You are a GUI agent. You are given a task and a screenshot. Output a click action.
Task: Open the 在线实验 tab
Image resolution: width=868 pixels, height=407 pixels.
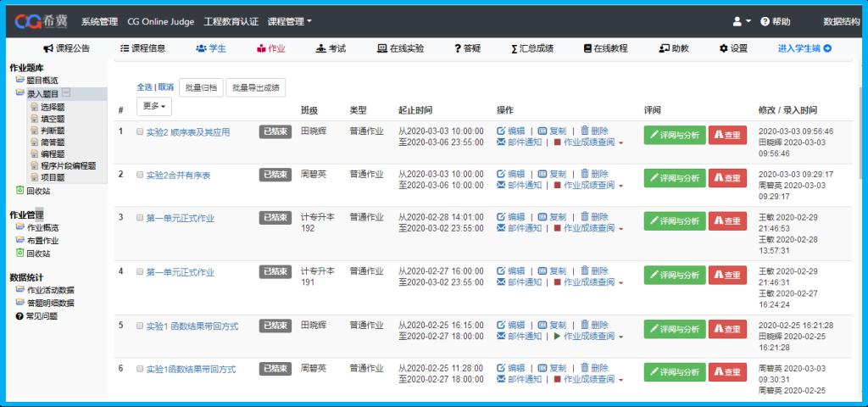coord(401,48)
